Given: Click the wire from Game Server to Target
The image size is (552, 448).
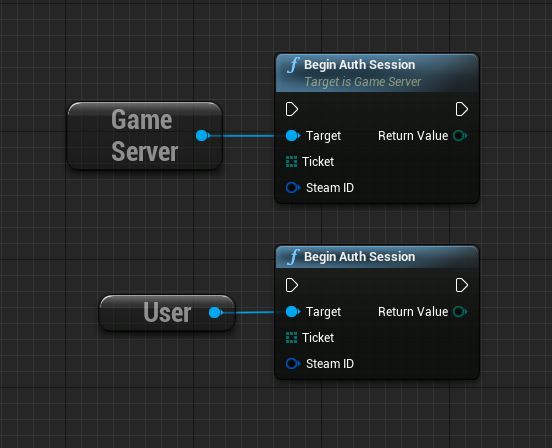Looking at the screenshot, I should [x=248, y=135].
